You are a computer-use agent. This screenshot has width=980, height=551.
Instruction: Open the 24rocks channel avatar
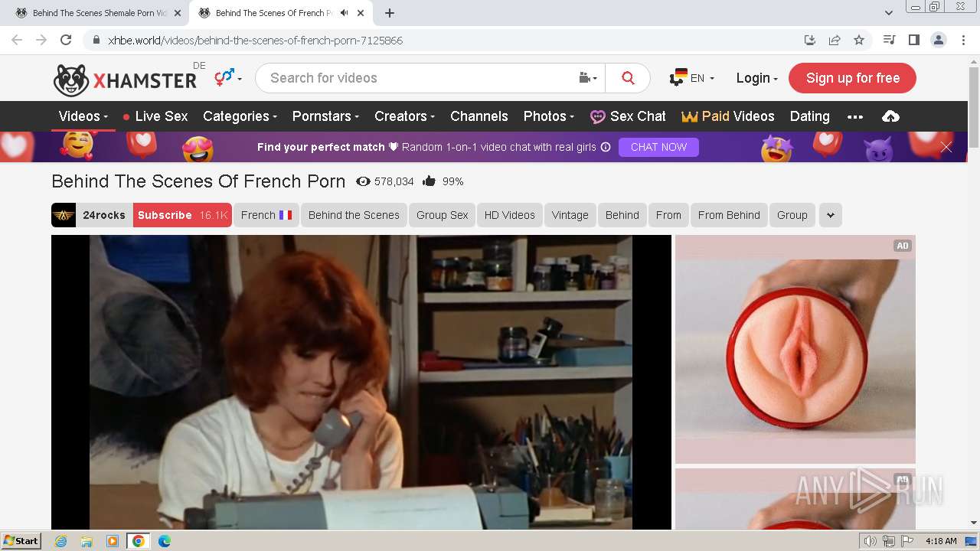64,215
